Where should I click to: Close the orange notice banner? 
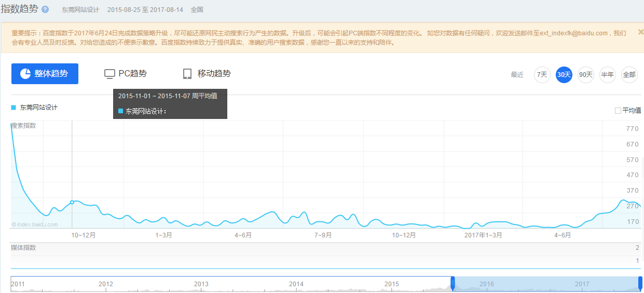click(640, 32)
